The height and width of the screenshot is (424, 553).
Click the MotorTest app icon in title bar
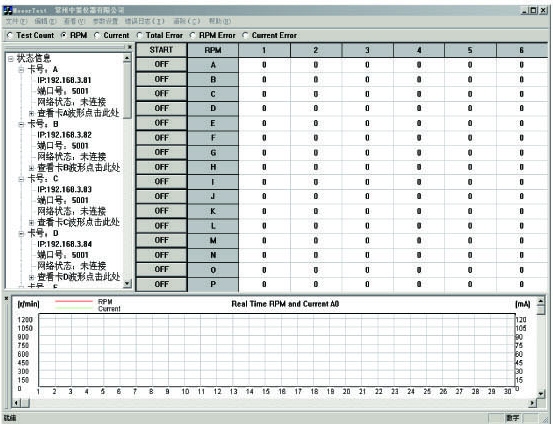point(7,10)
